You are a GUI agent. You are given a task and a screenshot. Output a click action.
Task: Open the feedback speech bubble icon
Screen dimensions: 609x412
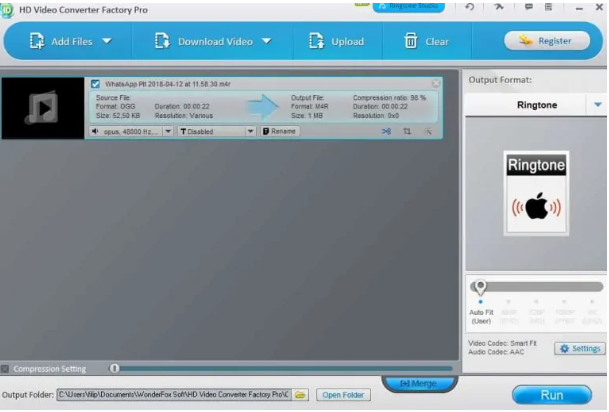[x=529, y=7]
